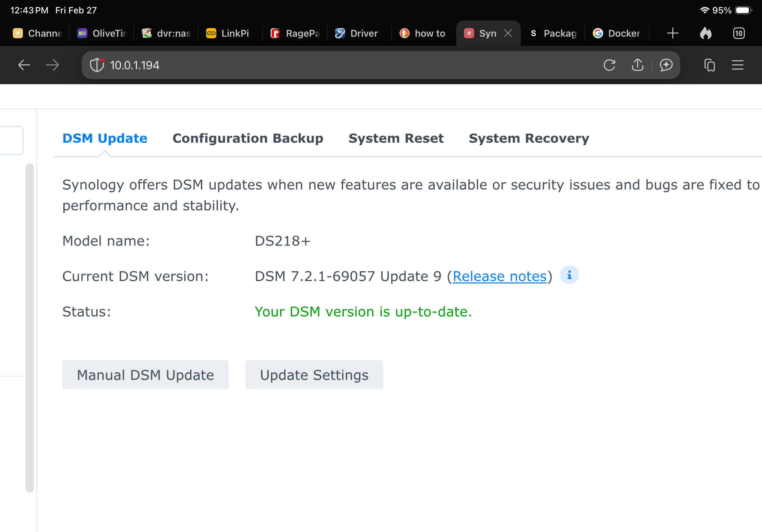Open the hamburger browser menu

(x=737, y=65)
